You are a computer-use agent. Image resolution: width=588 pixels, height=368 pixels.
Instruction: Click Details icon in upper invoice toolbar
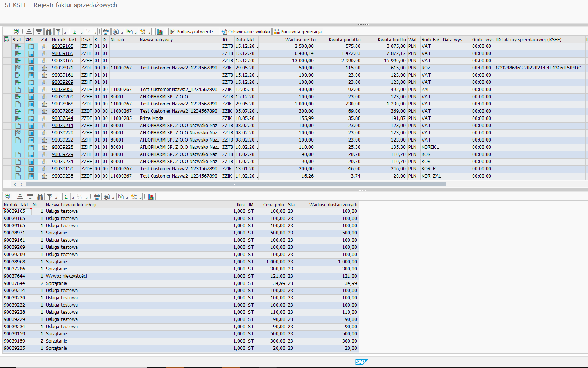click(16, 31)
